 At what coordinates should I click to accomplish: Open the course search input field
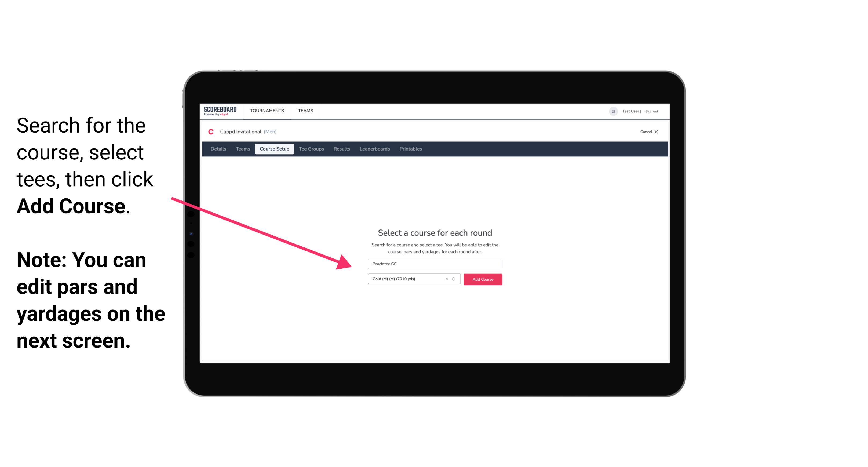point(435,263)
